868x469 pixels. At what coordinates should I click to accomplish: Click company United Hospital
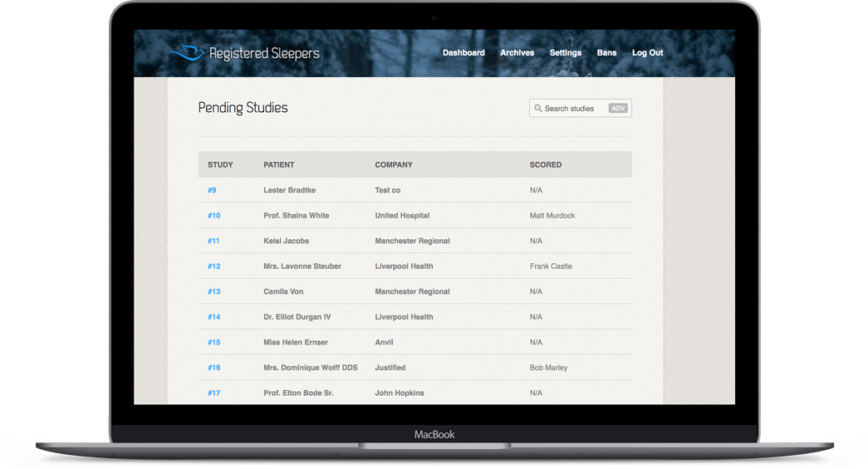click(402, 216)
